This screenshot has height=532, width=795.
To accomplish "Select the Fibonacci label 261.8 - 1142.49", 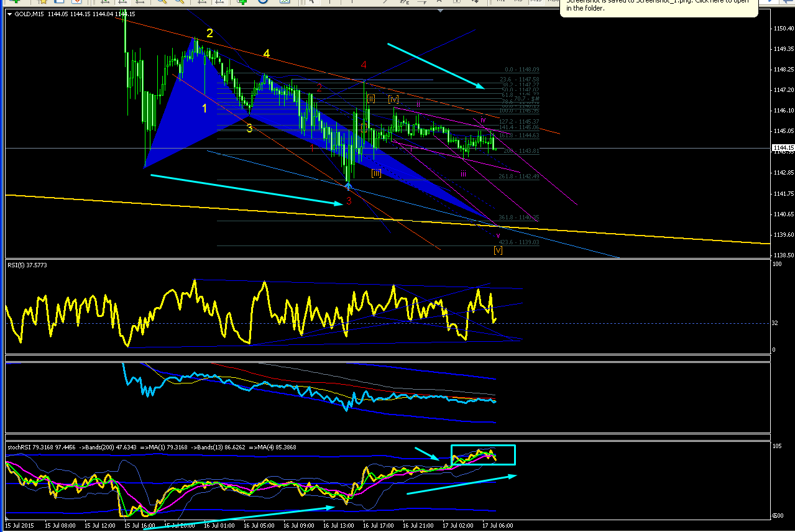I will 518,177.
